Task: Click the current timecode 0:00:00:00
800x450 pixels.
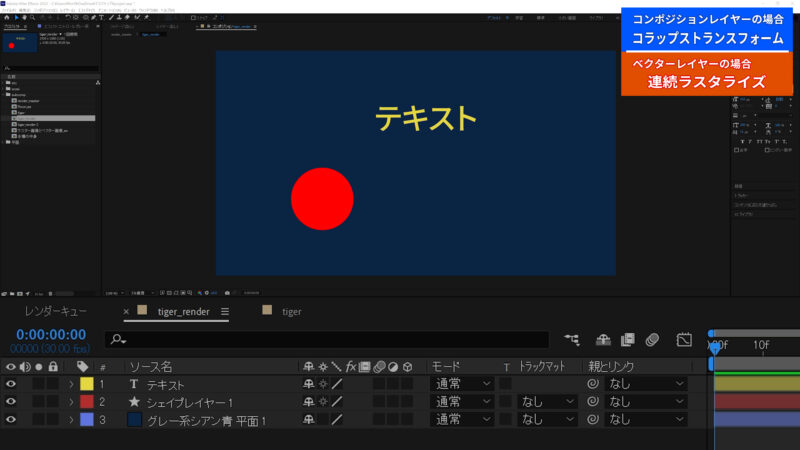Action: pos(51,335)
